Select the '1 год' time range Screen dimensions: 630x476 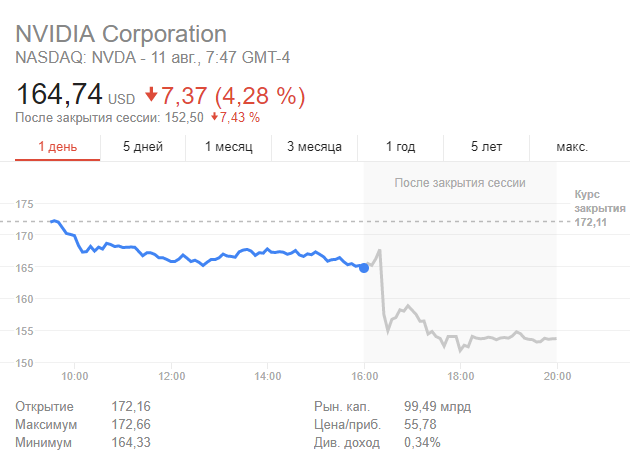[x=400, y=147]
